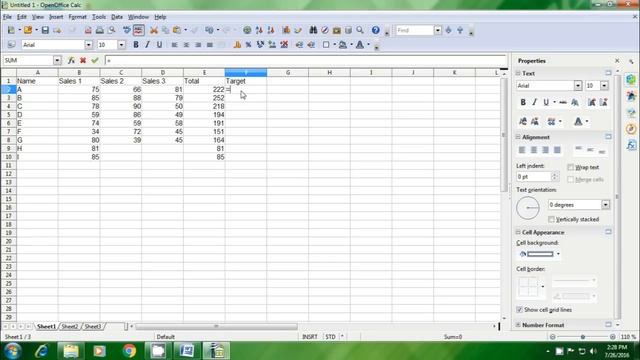The height and width of the screenshot is (360, 640).
Task: Open the Navigator compass icon in toolbar
Action: coord(325,30)
